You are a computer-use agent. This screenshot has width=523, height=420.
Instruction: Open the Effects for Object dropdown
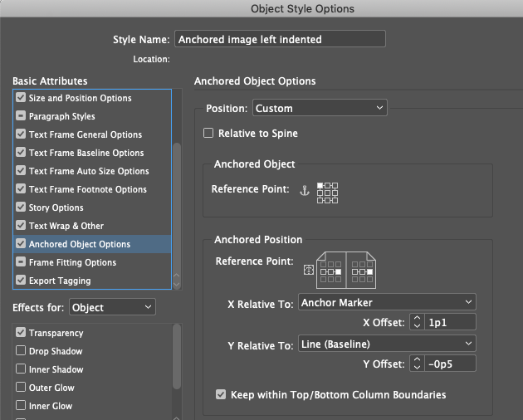coord(112,307)
